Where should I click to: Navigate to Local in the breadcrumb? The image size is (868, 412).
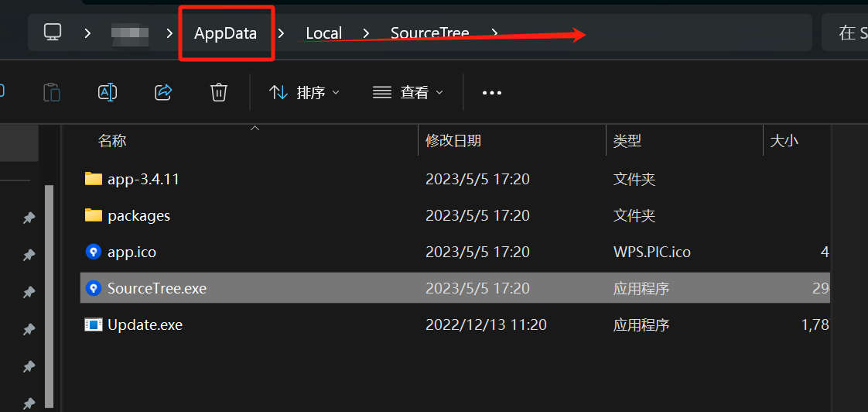pyautogui.click(x=323, y=33)
